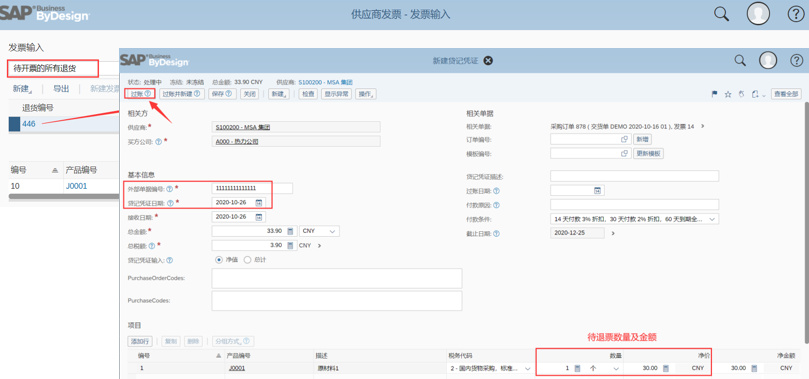Click the 保存 (Save) button
This screenshot has height=379, width=809.
222,94
